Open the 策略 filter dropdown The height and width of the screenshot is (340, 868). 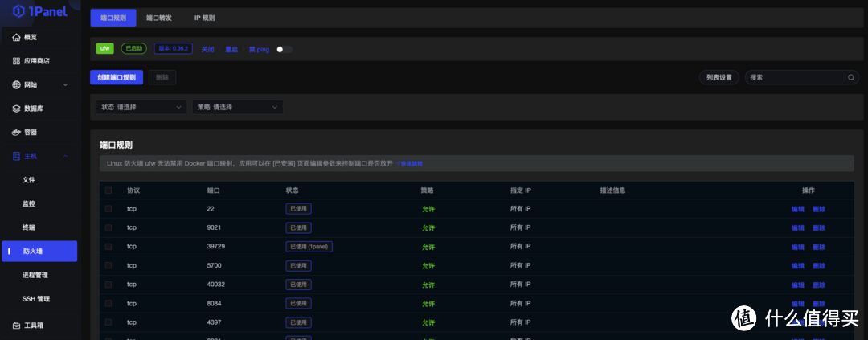tap(237, 107)
